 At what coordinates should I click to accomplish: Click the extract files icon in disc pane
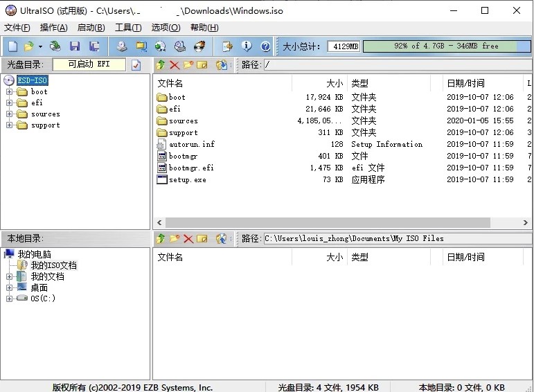coord(222,64)
